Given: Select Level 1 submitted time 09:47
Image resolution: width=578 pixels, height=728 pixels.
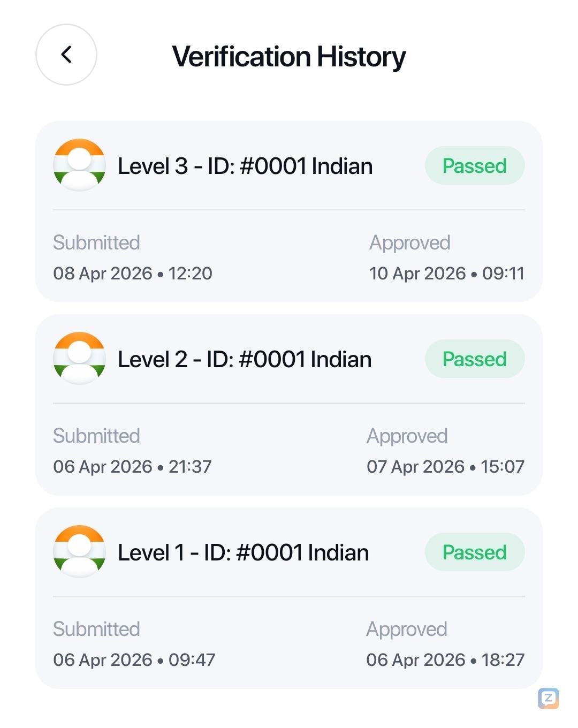Looking at the screenshot, I should [x=192, y=660].
